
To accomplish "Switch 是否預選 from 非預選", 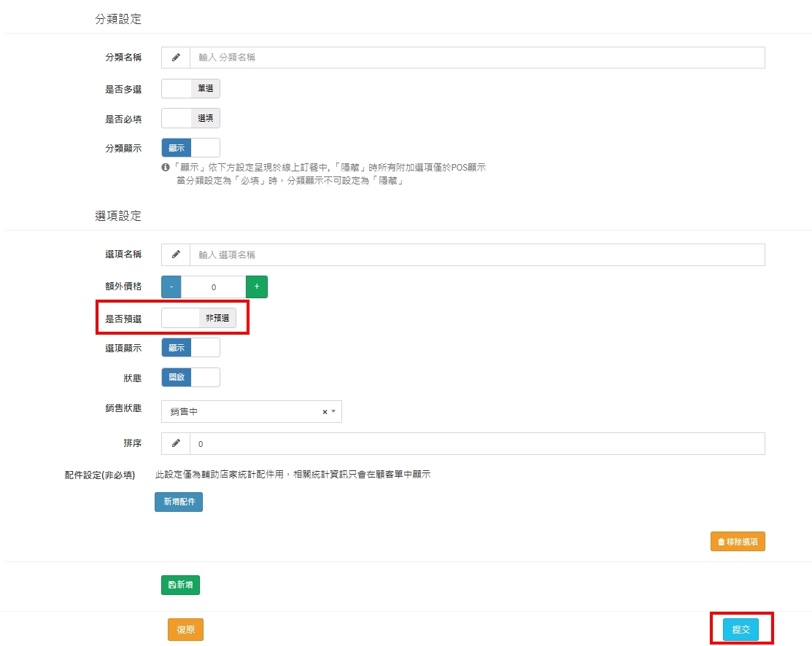I will (198, 319).
